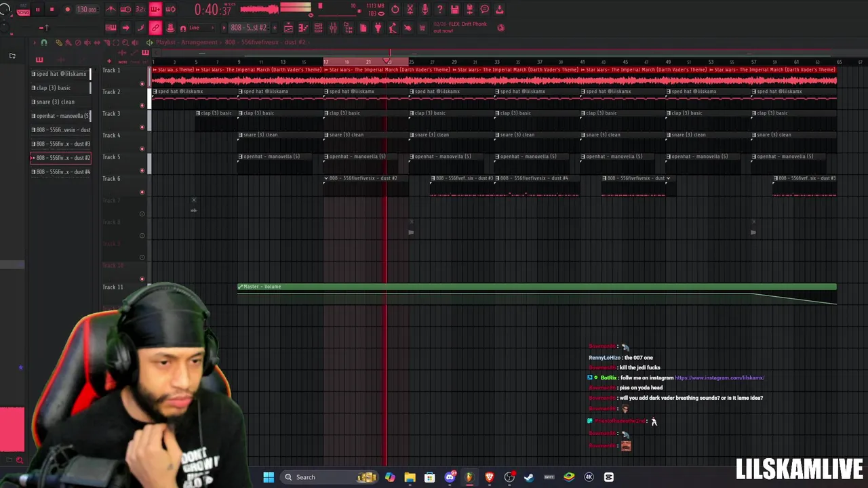The height and width of the screenshot is (488, 868).
Task: Click the step-forward arrow icon in toolbar
Action: coord(125,28)
